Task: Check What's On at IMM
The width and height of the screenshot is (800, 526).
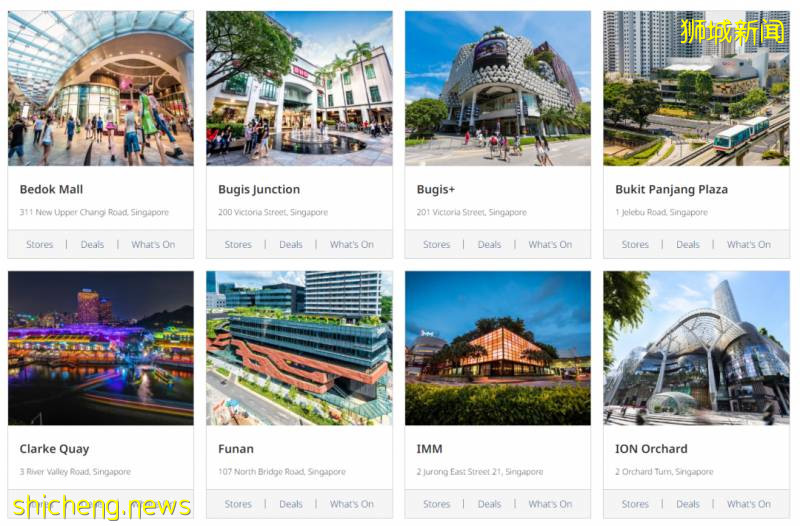Action: (x=550, y=504)
